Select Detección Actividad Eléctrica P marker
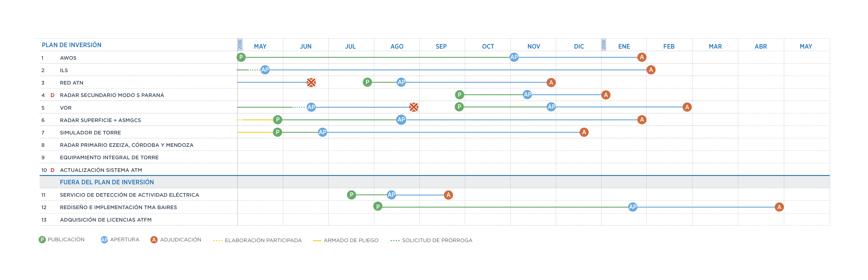 click(351, 195)
